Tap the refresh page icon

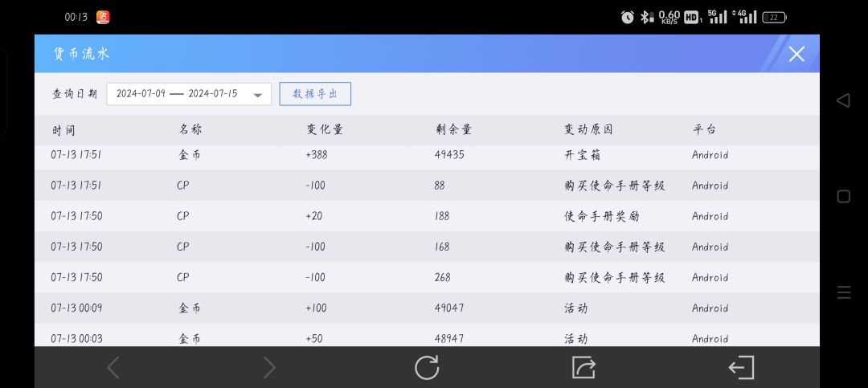tap(427, 368)
